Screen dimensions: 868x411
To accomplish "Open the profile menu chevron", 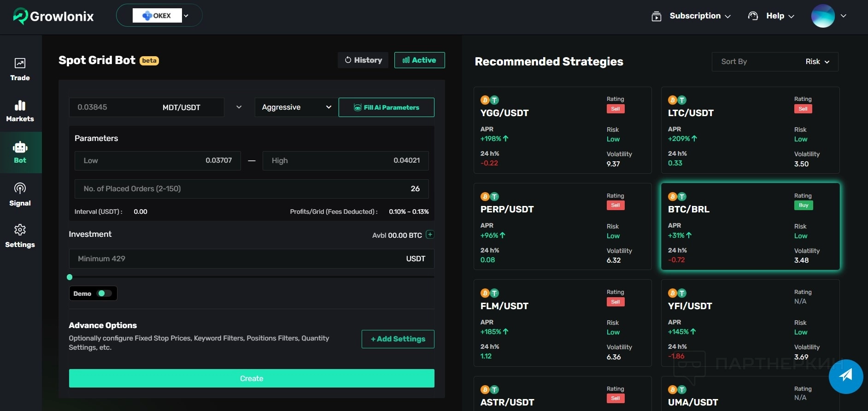I will [x=844, y=16].
